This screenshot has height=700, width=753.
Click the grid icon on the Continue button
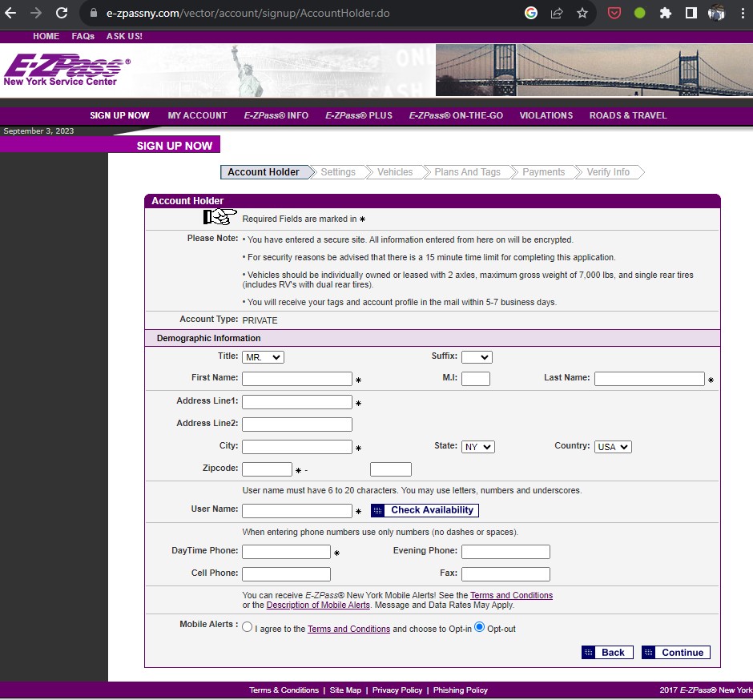[648, 653]
